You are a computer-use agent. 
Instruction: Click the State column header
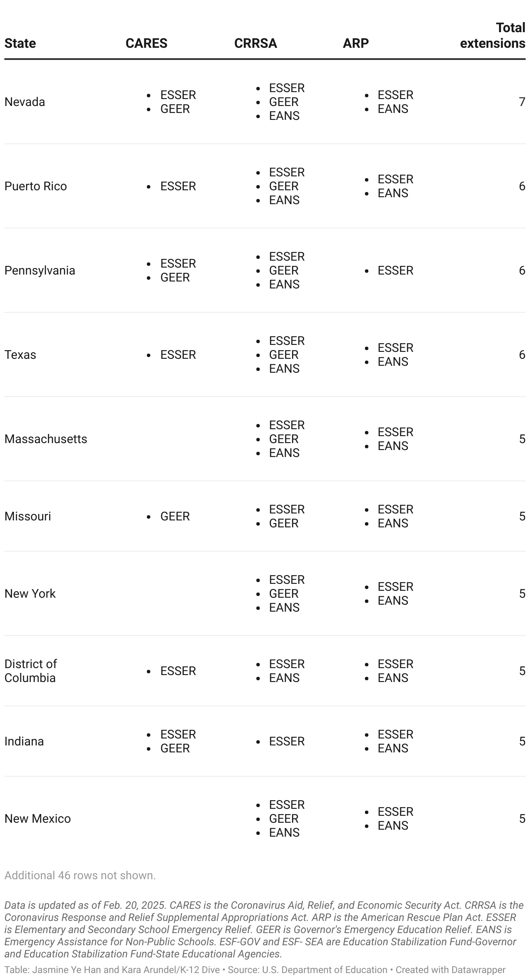coord(20,43)
